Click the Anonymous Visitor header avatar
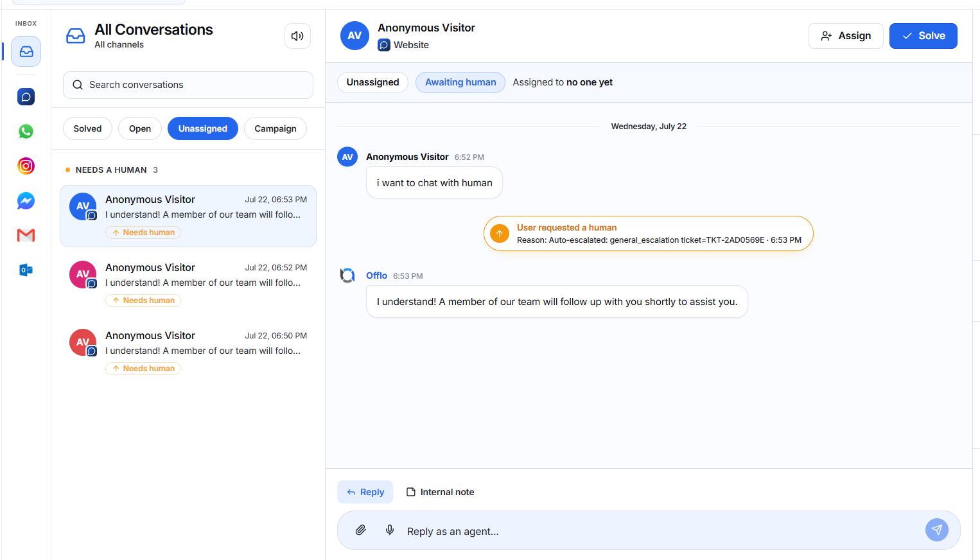Screen dimensions: 980x560 (354, 36)
